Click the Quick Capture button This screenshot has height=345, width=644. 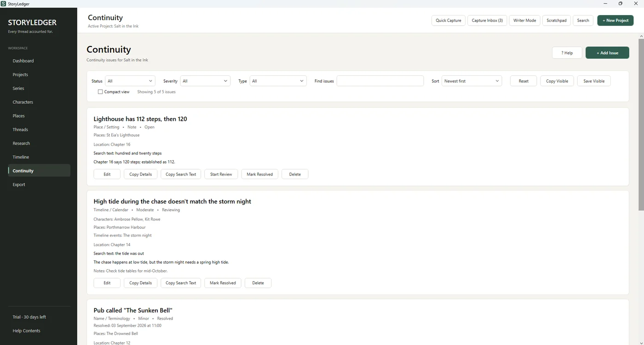(x=448, y=20)
